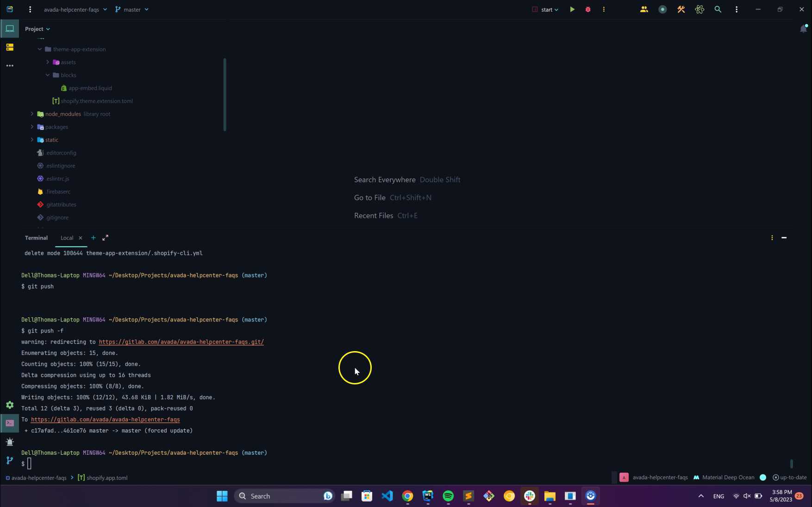Image resolution: width=812 pixels, height=507 pixels.
Task: Select the Terminal tool window icon in sidebar
Action: [10, 423]
